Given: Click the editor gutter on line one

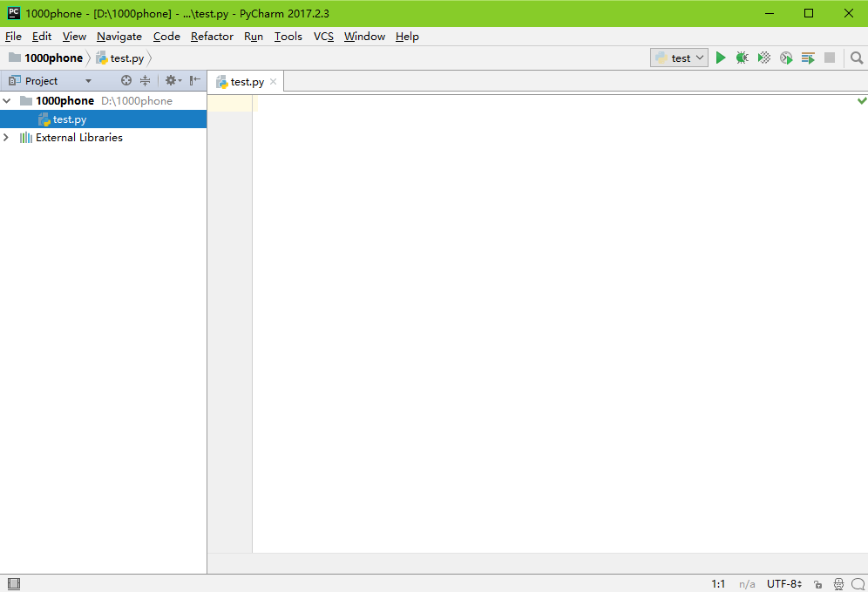Looking at the screenshot, I should [230, 103].
